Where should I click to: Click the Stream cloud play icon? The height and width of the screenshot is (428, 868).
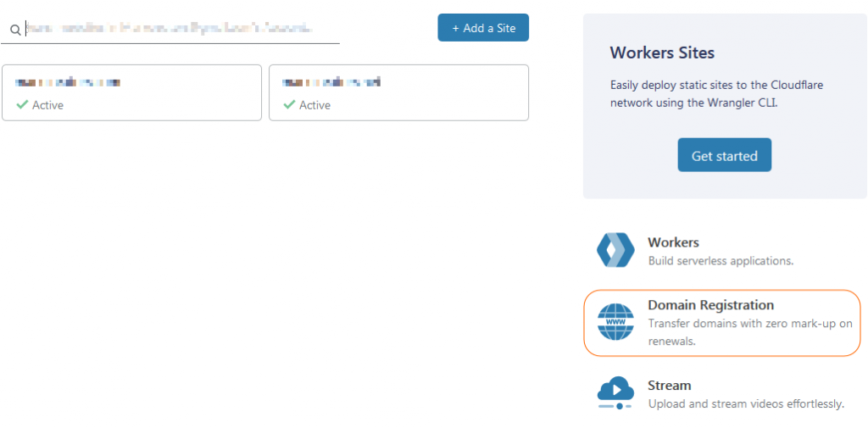(x=615, y=392)
